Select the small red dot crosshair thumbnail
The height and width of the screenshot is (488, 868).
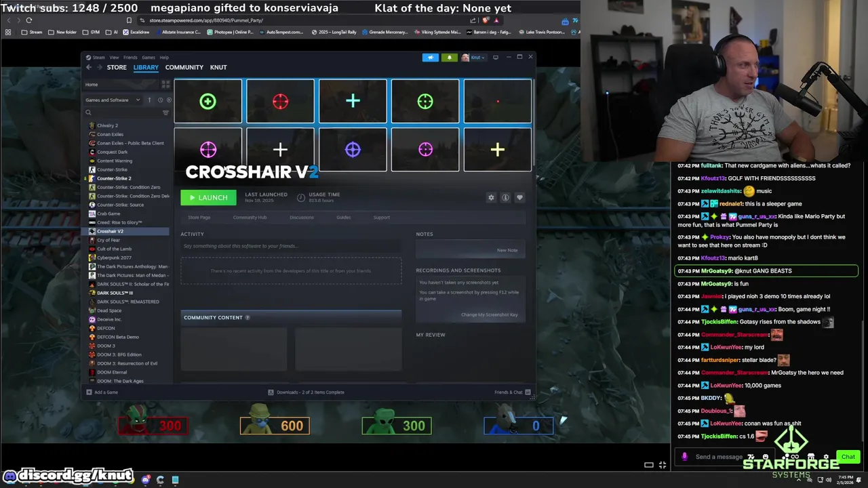point(497,102)
